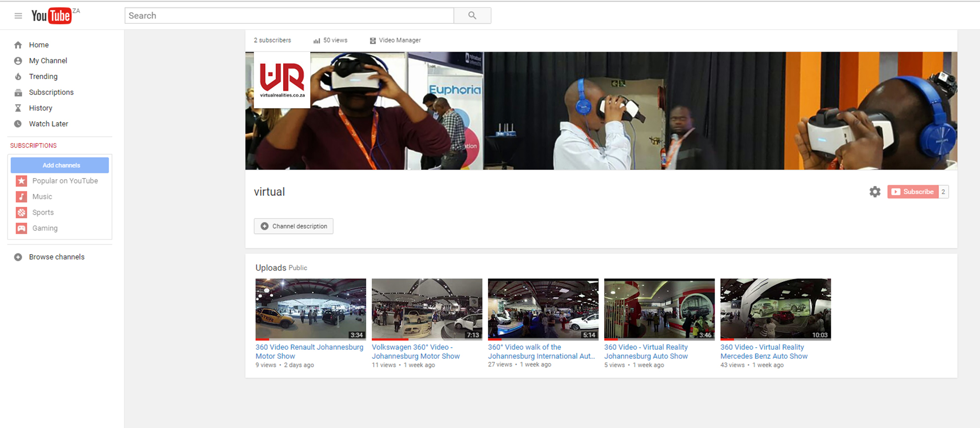Open channel settings gear icon

pyautogui.click(x=875, y=192)
